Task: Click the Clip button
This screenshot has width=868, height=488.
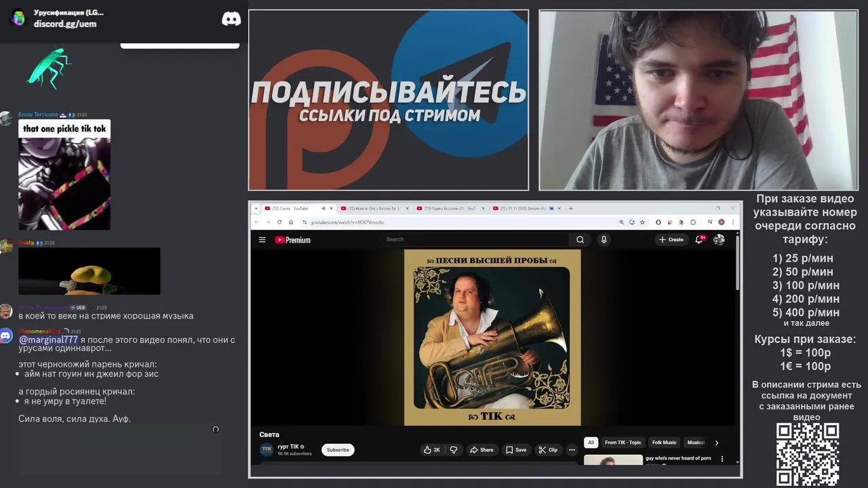Action: pyautogui.click(x=548, y=449)
